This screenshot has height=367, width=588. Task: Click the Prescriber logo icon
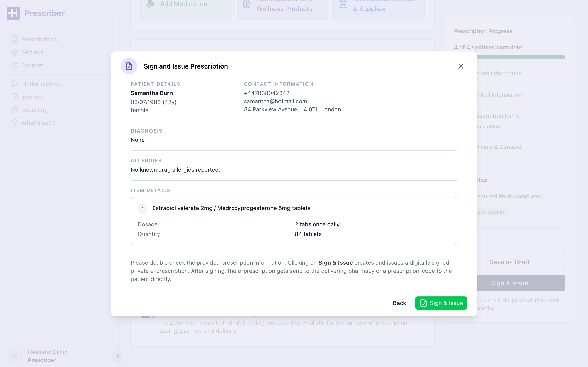tap(13, 13)
